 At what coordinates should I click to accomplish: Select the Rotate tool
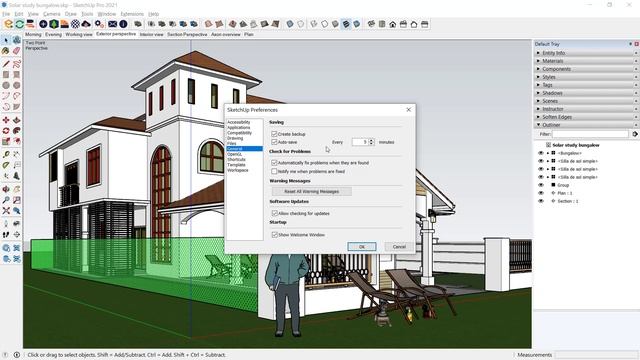(x=6, y=131)
